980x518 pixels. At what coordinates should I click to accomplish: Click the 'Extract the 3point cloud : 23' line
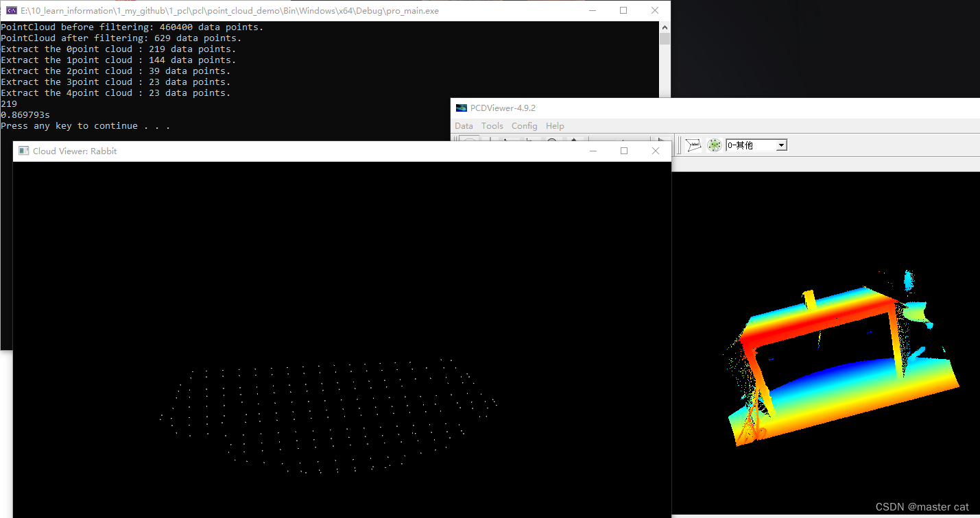116,82
